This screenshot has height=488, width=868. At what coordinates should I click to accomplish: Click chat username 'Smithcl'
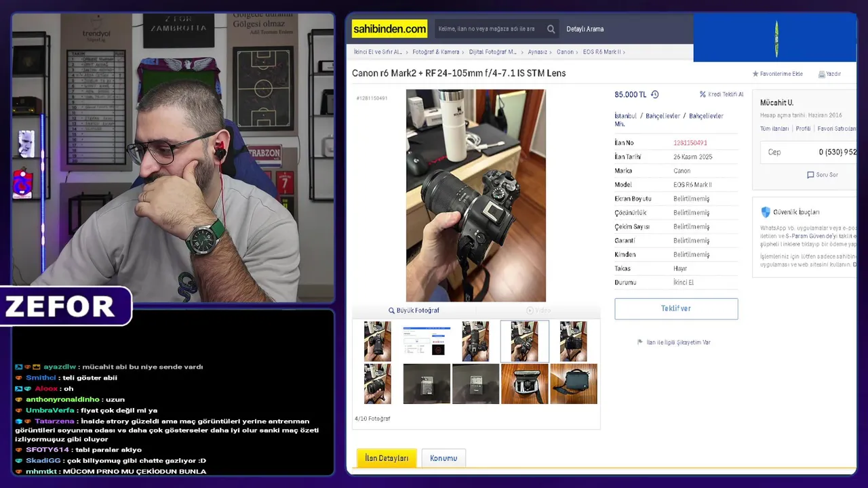click(41, 378)
